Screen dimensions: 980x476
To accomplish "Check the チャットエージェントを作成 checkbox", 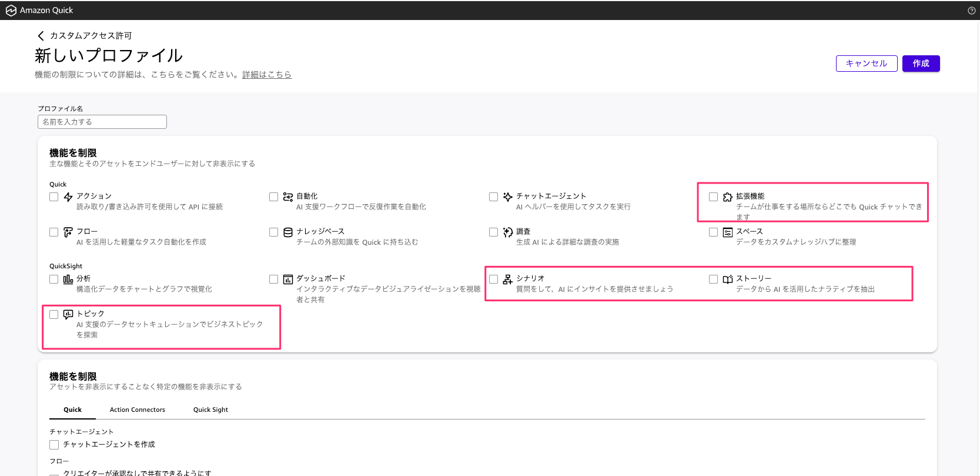I will (x=54, y=445).
